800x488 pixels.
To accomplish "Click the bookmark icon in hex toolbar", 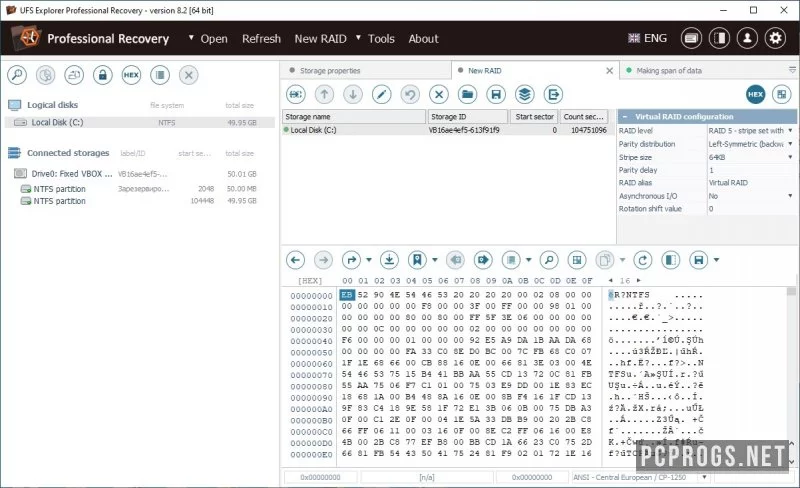I will (417, 260).
